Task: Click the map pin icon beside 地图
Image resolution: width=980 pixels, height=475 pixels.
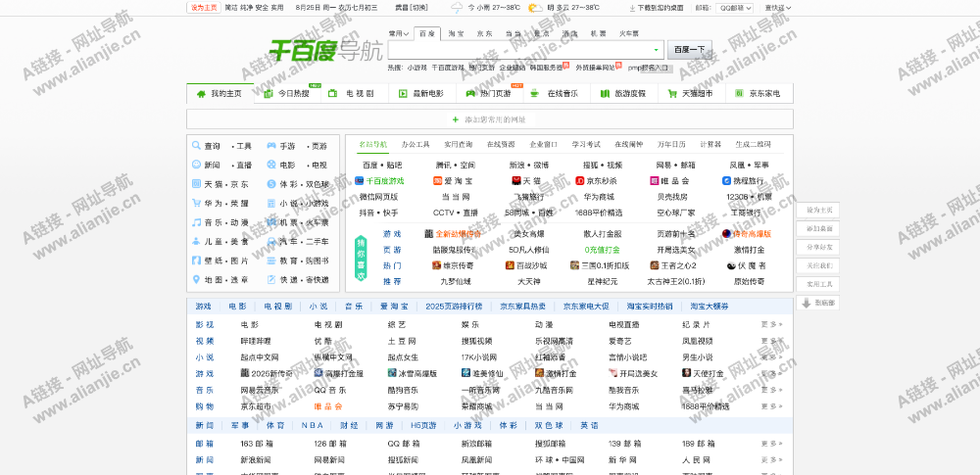Action: [x=196, y=279]
